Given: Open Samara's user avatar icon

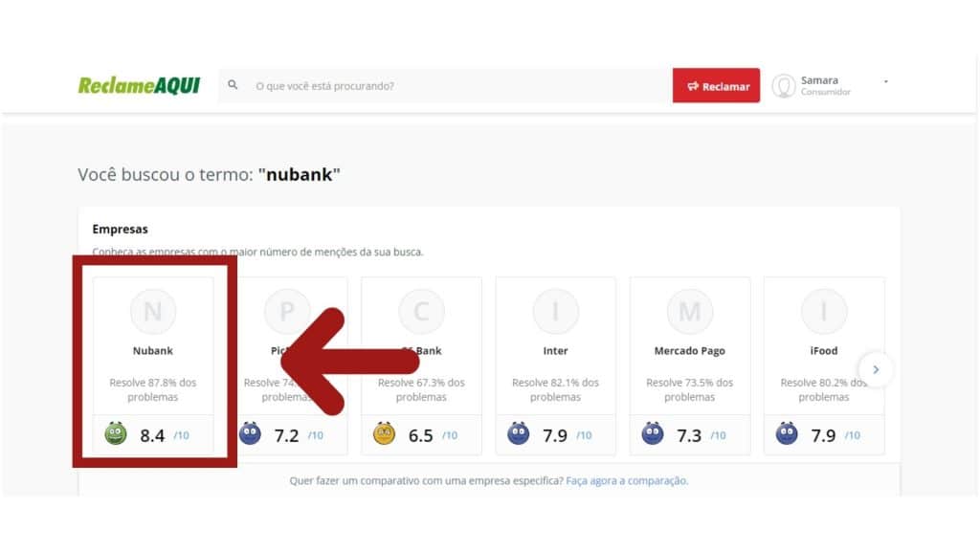Looking at the screenshot, I should pyautogui.click(x=784, y=86).
